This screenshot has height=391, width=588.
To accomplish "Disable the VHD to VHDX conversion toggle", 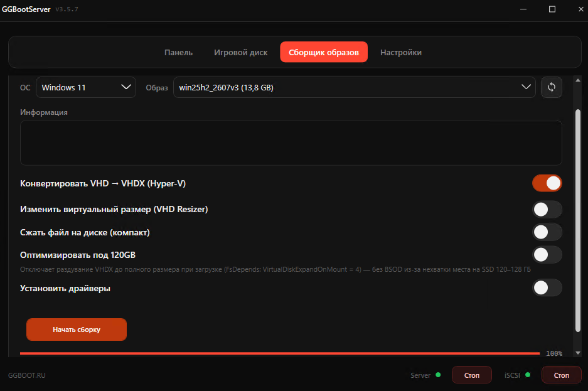I will coord(547,183).
